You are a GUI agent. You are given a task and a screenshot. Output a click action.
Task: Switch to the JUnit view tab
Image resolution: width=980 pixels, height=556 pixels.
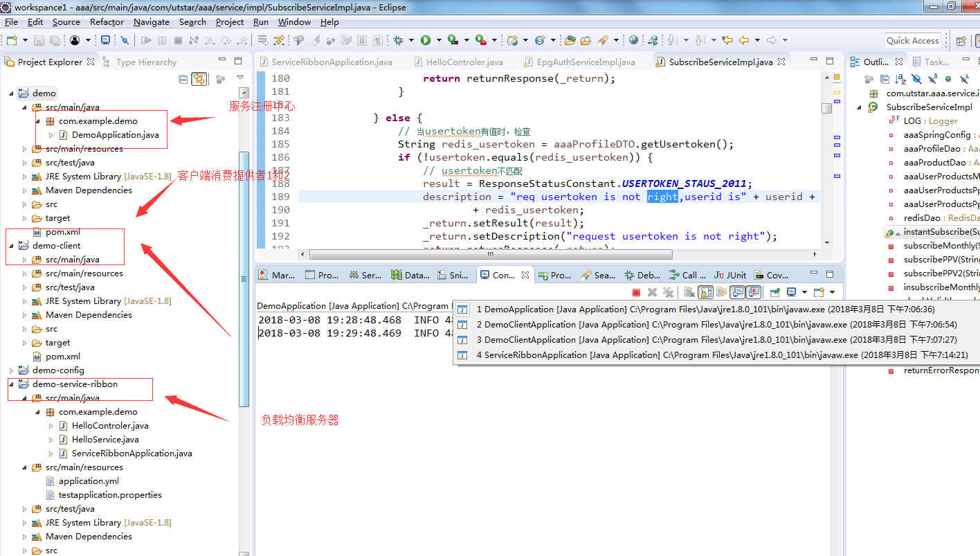tap(730, 275)
